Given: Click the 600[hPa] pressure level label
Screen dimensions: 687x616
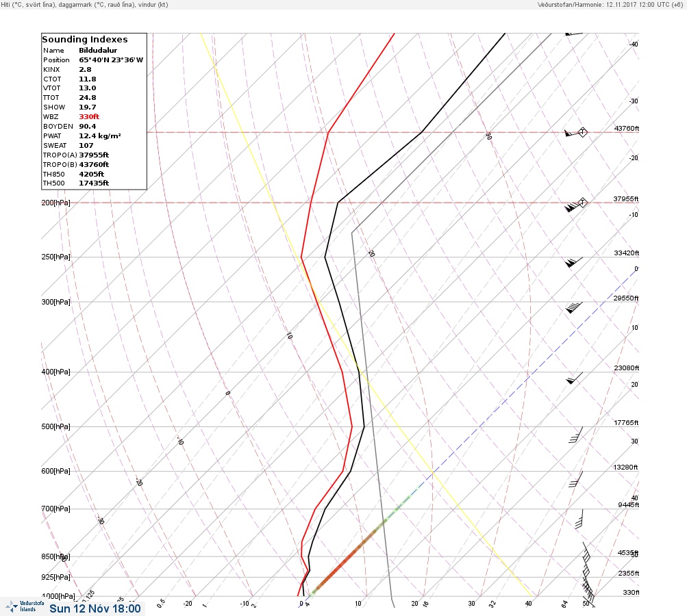Looking at the screenshot, I should [55, 471].
